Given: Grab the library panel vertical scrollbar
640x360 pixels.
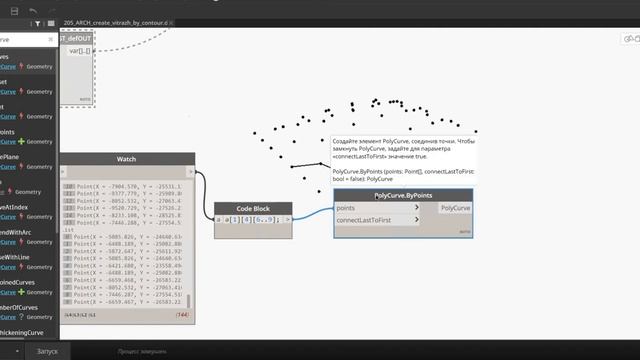Looking at the screenshot, I should click(57, 141).
